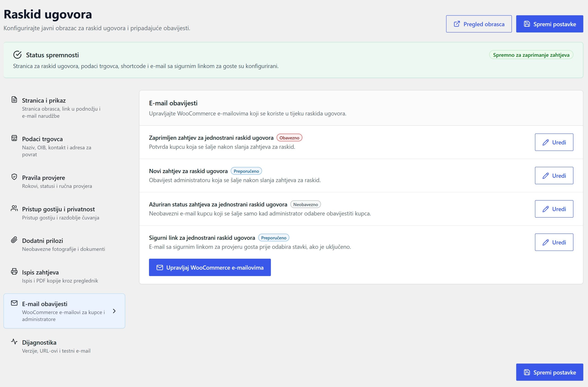Edit the Novi zahtjev za raskid email
588x387 pixels.
click(x=554, y=176)
